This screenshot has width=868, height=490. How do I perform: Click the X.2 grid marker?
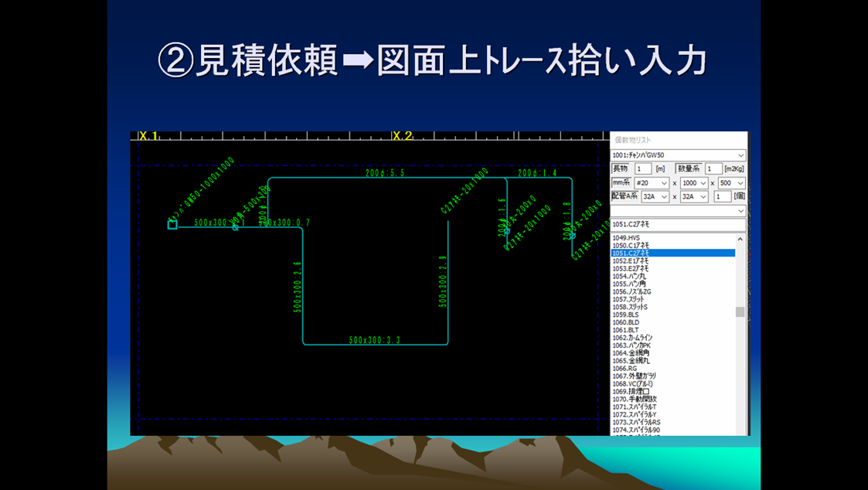(403, 136)
